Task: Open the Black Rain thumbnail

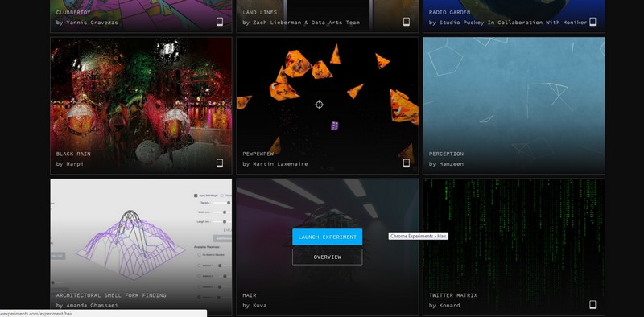Action: point(141,105)
